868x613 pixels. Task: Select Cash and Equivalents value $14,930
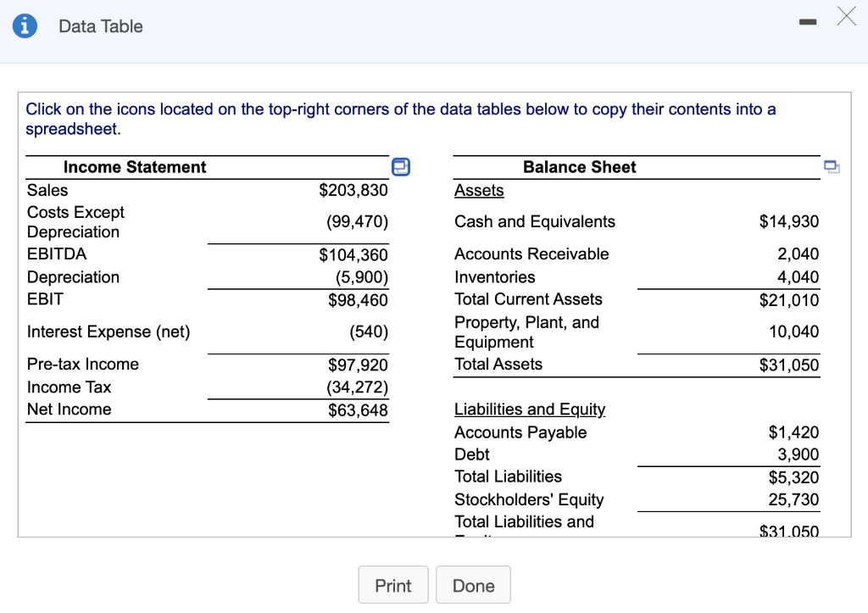click(x=789, y=221)
